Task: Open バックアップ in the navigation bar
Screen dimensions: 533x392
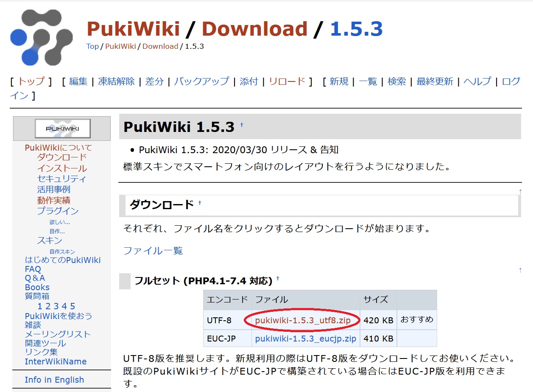Action: 201,81
